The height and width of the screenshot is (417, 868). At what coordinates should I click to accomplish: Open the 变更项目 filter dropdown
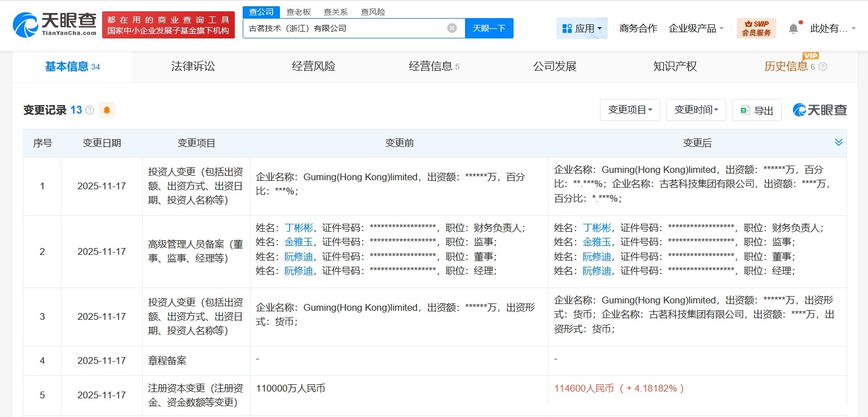(630, 110)
